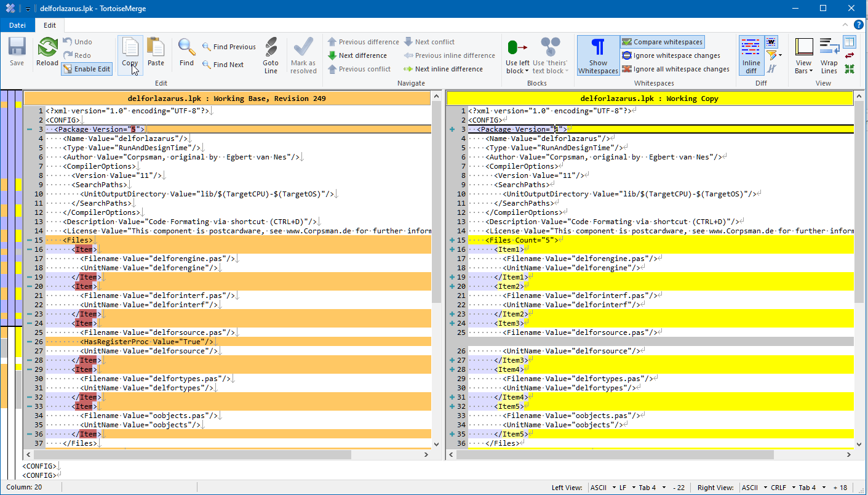Toggle inline diff word-wise icon

[x=772, y=42]
